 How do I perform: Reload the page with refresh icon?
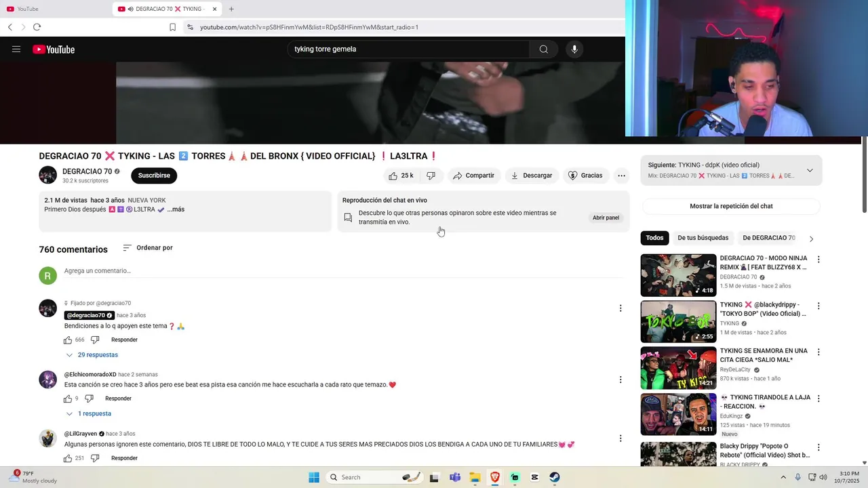click(37, 27)
